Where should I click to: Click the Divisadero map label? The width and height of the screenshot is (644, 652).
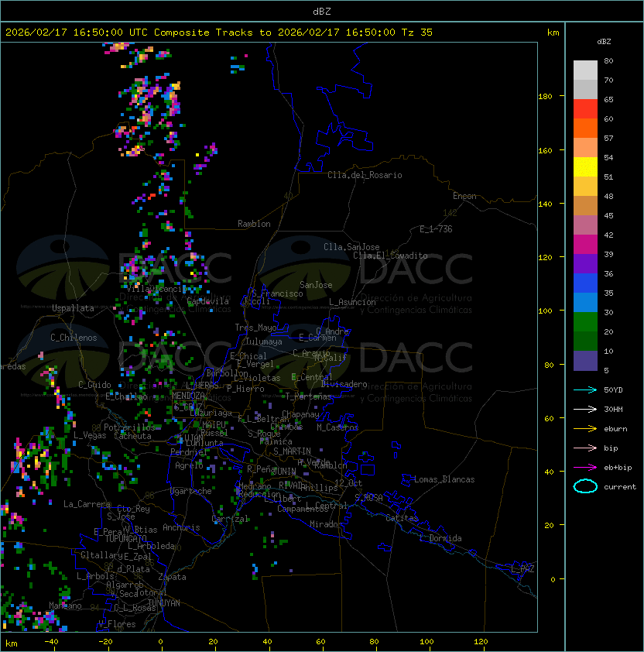[x=344, y=384]
